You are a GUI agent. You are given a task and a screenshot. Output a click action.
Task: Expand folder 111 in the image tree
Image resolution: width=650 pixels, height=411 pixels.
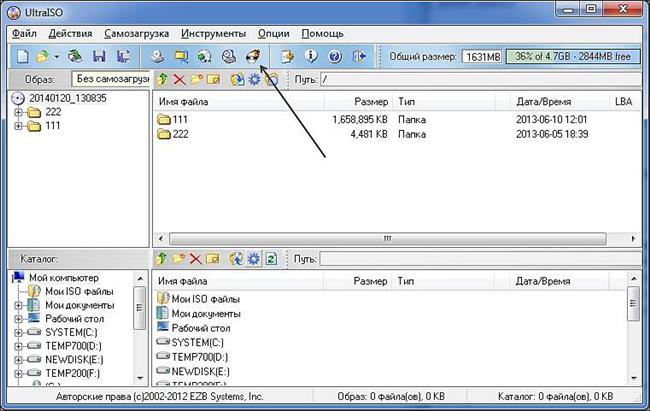(x=18, y=126)
